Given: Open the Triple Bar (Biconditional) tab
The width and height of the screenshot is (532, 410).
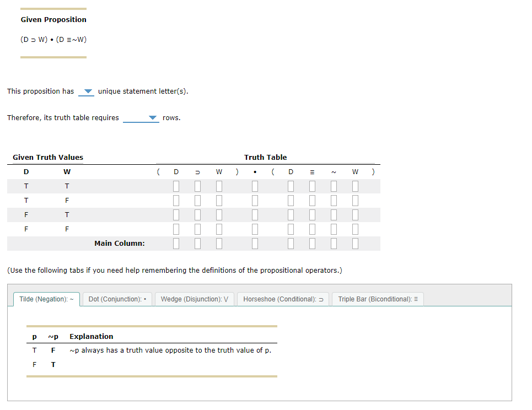Looking at the screenshot, I should tap(377, 299).
